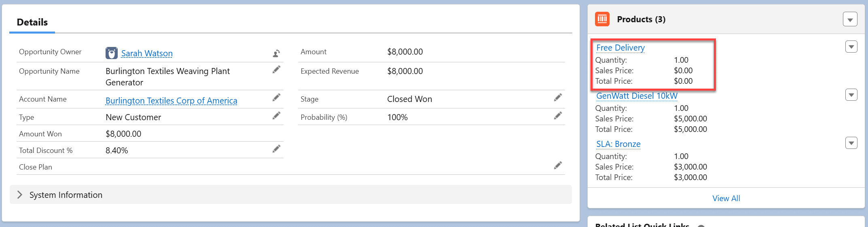Image resolution: width=868 pixels, height=227 pixels.
Task: Click the change owner icon beside Sarah Watson
Action: pyautogui.click(x=276, y=53)
